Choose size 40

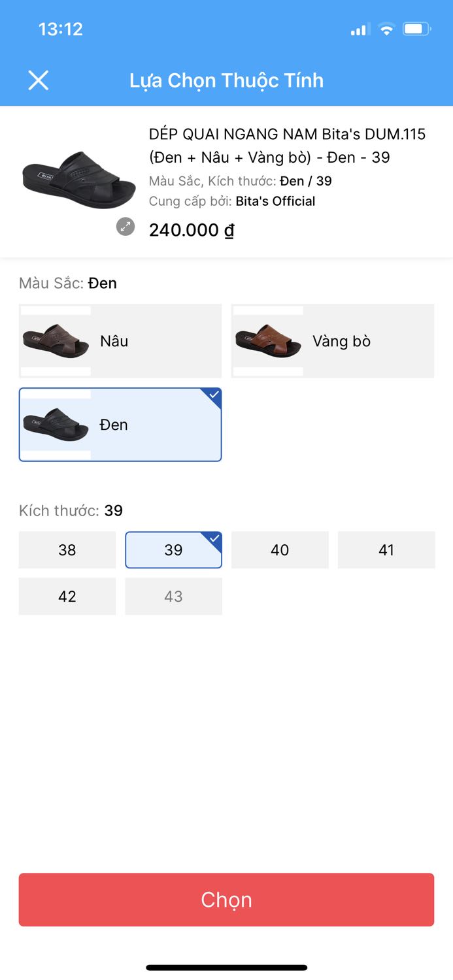(x=280, y=550)
